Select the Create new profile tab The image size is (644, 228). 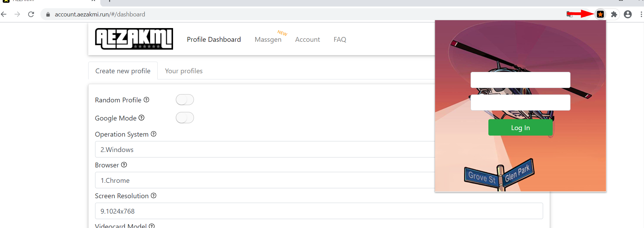[123, 71]
